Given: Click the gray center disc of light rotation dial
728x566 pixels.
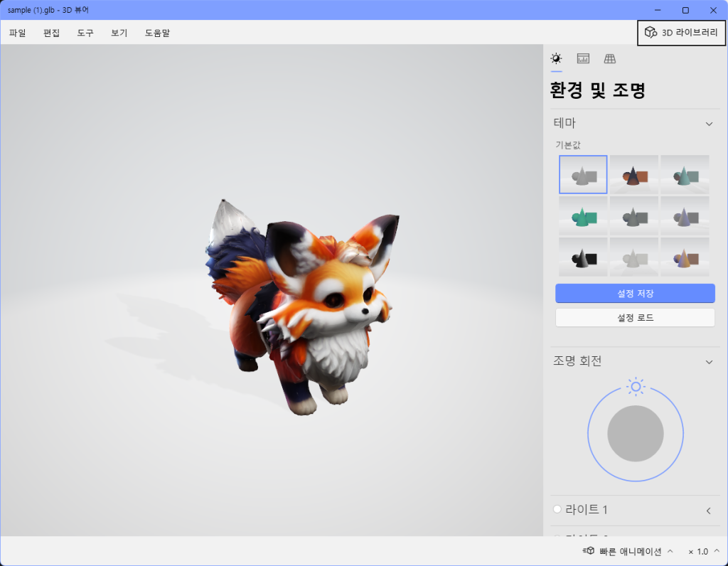Looking at the screenshot, I should 635,434.
